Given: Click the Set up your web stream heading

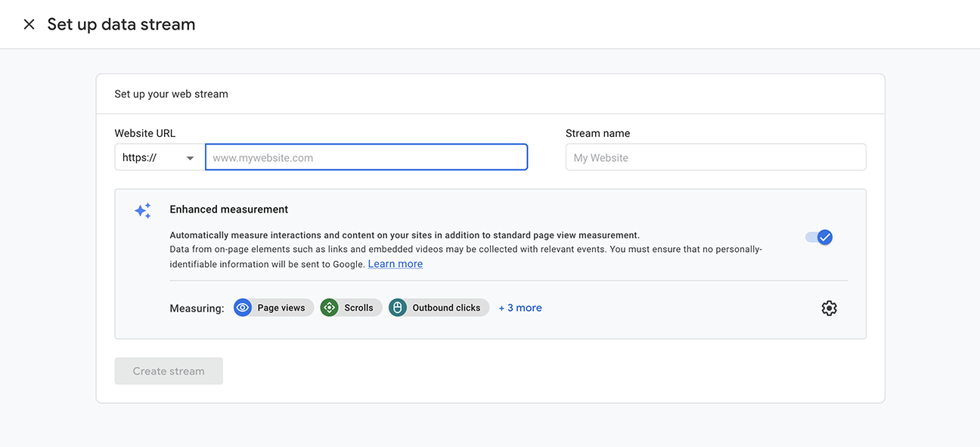Looking at the screenshot, I should [x=171, y=95].
